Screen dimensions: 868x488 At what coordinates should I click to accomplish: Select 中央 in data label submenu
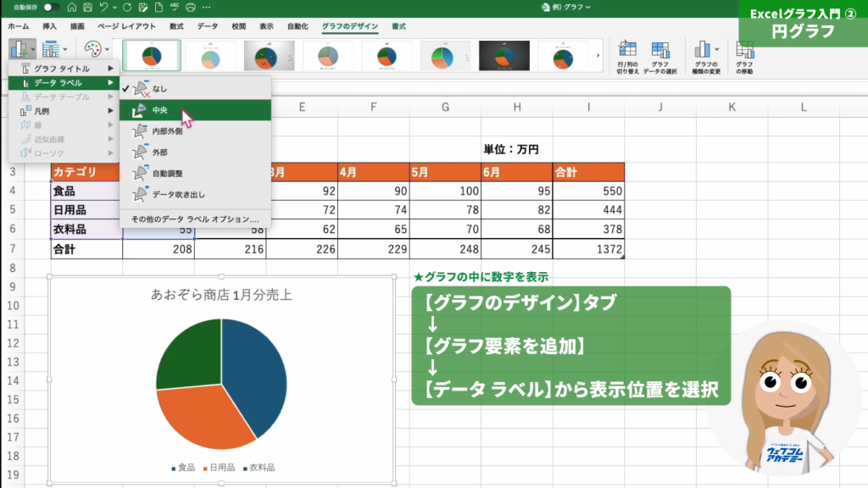(x=159, y=110)
